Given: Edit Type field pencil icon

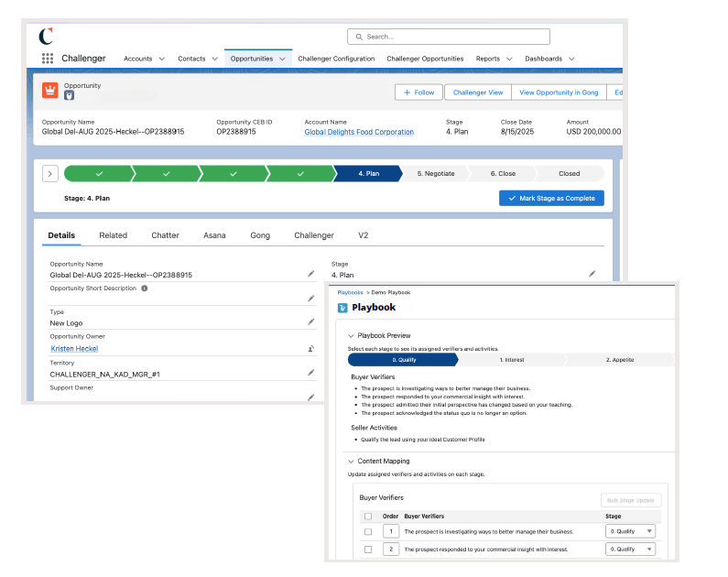Looking at the screenshot, I should [311, 321].
